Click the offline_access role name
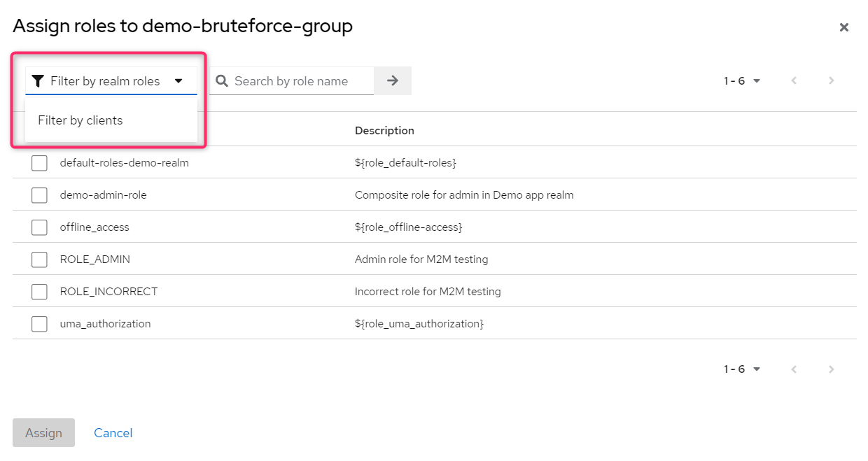The height and width of the screenshot is (461, 868). (x=94, y=227)
